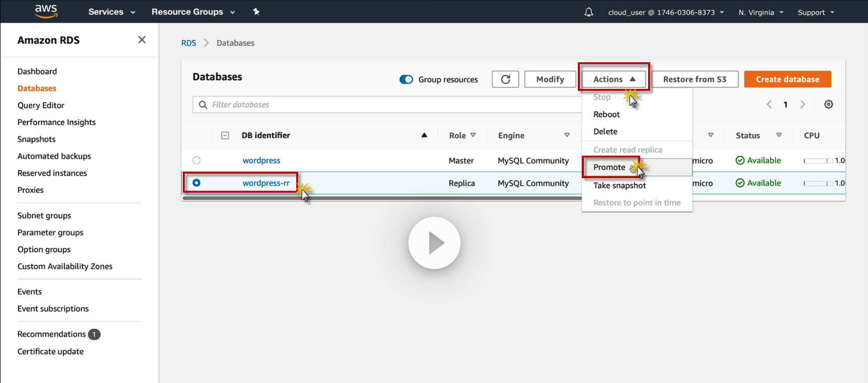
Task: Close the Amazon RDS sidebar panel
Action: [x=142, y=40]
